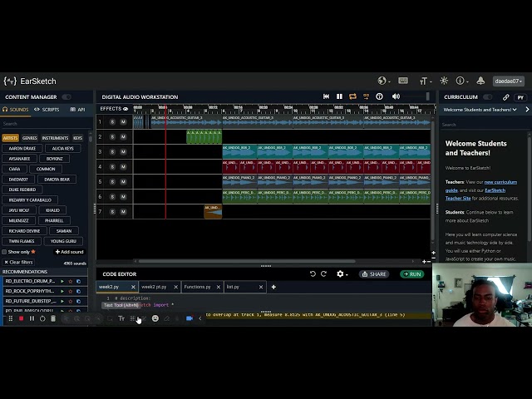The image size is (532, 399).
Task: Toggle webcam camera in recorder bar
Action: point(190,318)
